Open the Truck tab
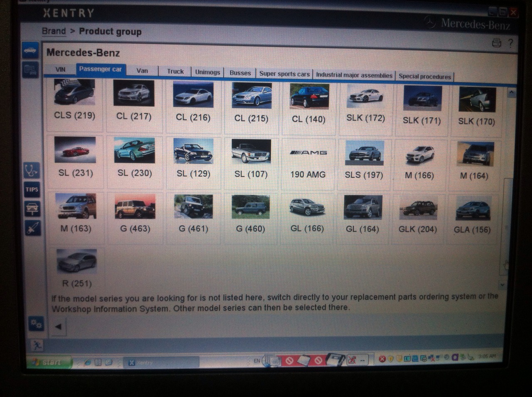The image size is (532, 397). tap(175, 71)
